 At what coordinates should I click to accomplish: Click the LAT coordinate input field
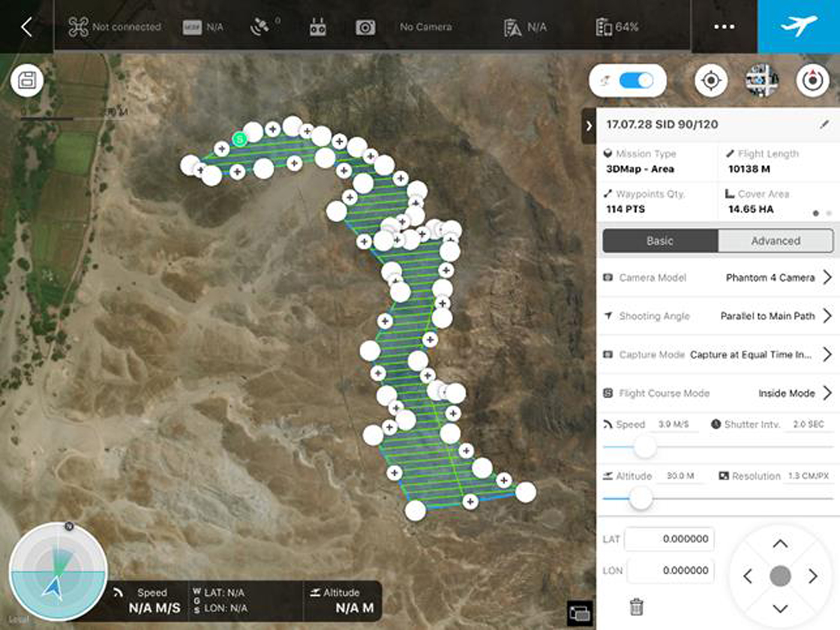click(x=670, y=539)
